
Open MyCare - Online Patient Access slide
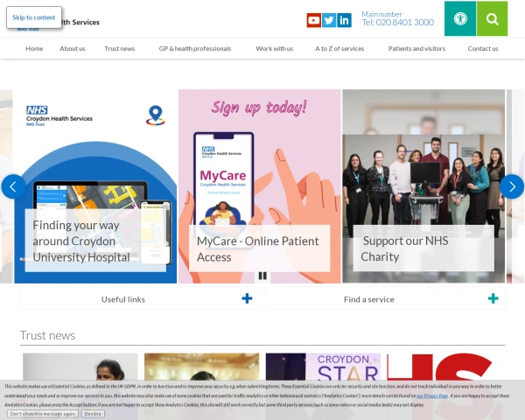tap(260, 186)
